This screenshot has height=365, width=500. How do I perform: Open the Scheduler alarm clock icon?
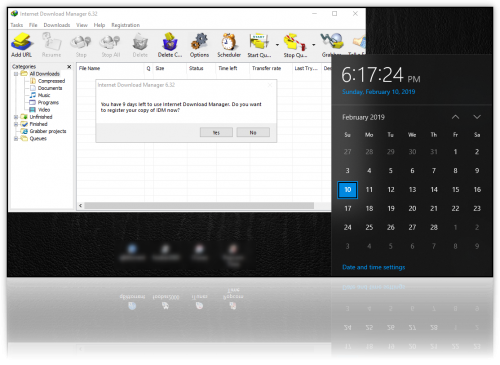229,42
